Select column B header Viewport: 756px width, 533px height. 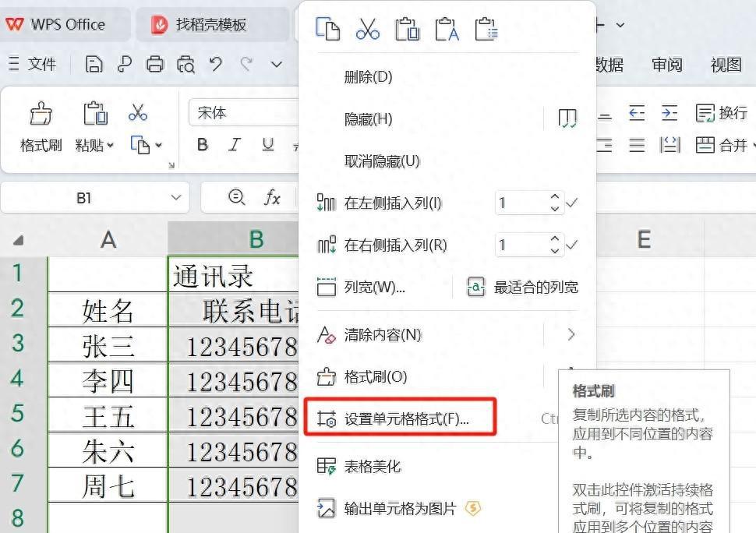click(x=233, y=239)
